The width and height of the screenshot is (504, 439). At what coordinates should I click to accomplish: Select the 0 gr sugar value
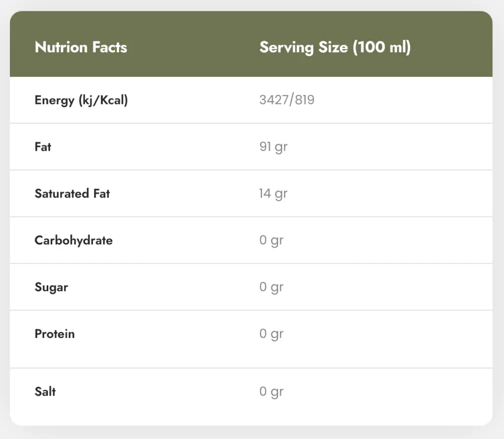[272, 287]
